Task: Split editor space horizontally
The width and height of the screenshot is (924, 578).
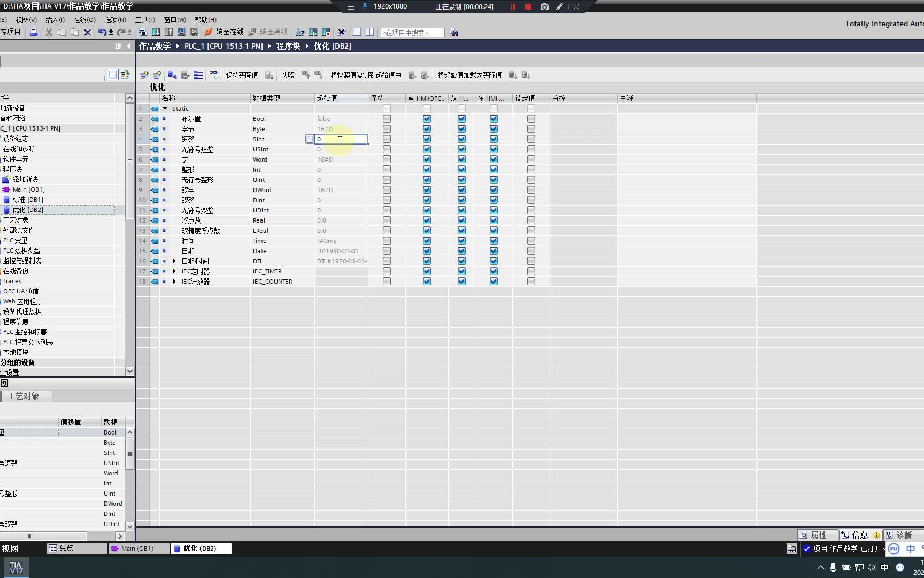Action: pyautogui.click(x=357, y=32)
